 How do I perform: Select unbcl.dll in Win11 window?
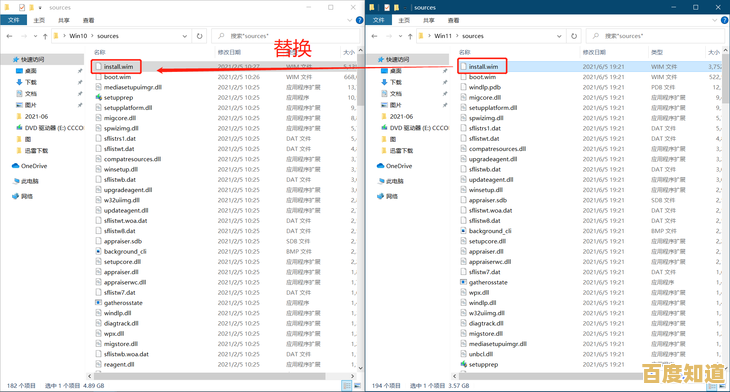click(x=481, y=354)
